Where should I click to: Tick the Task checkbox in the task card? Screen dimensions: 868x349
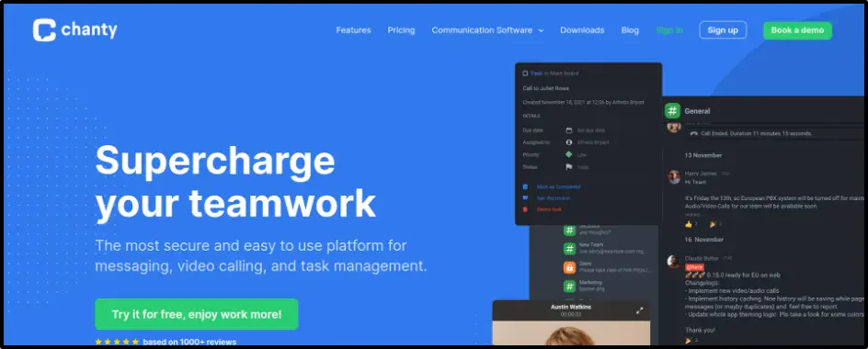click(x=525, y=73)
